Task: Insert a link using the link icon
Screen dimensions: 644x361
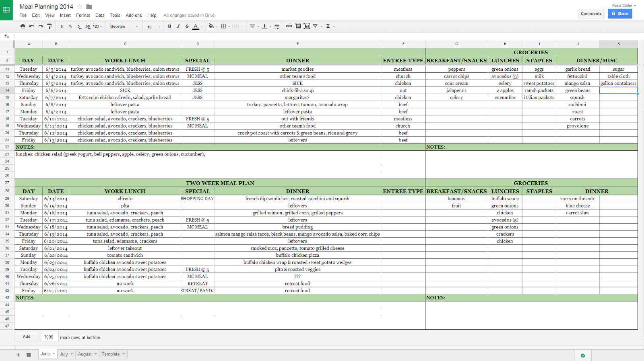Action: pos(289,26)
